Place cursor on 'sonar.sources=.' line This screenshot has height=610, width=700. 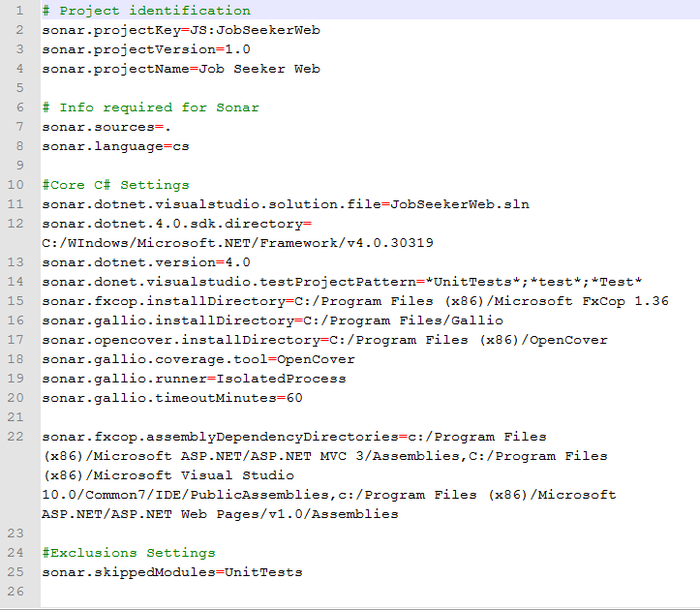tap(107, 127)
